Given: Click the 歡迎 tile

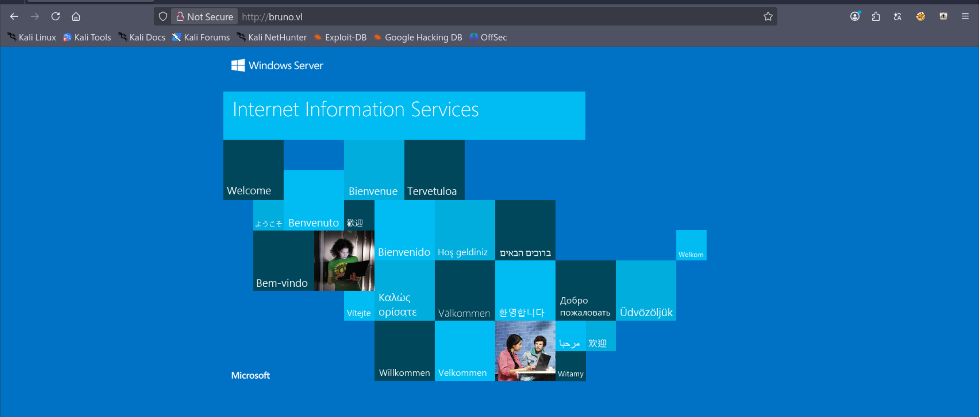Looking at the screenshot, I should coord(359,215).
